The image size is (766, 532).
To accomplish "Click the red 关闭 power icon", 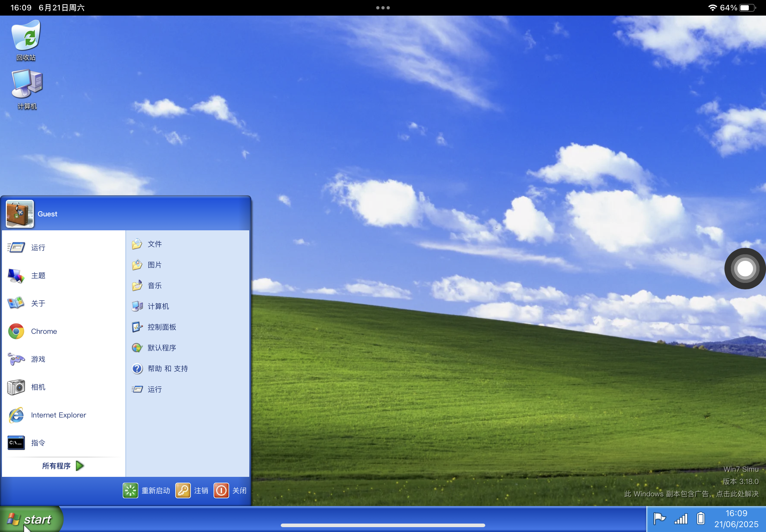I will tap(221, 491).
